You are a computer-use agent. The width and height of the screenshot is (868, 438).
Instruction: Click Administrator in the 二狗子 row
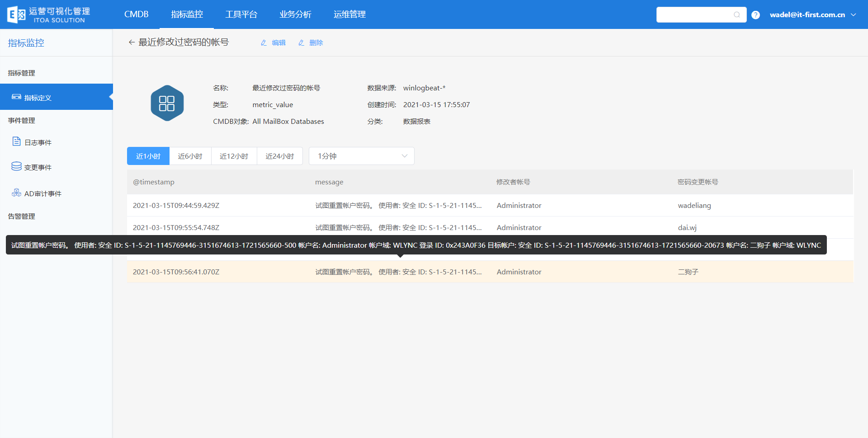point(519,272)
